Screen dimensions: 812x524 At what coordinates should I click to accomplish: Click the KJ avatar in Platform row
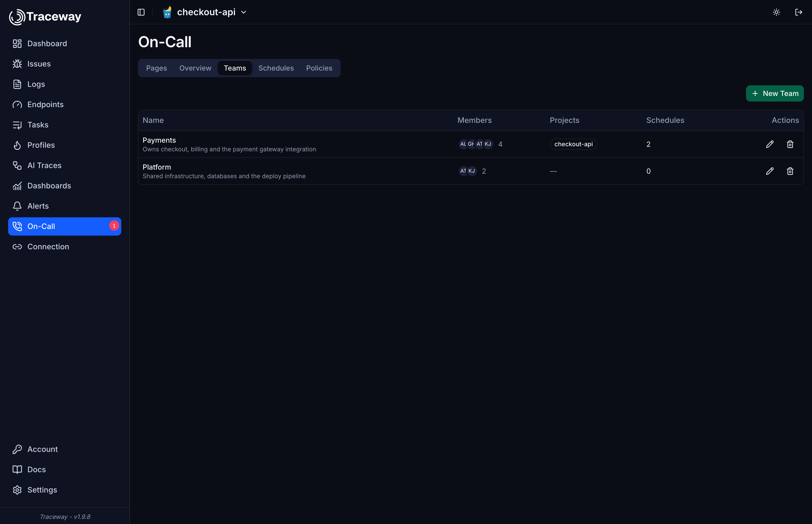tap(472, 171)
